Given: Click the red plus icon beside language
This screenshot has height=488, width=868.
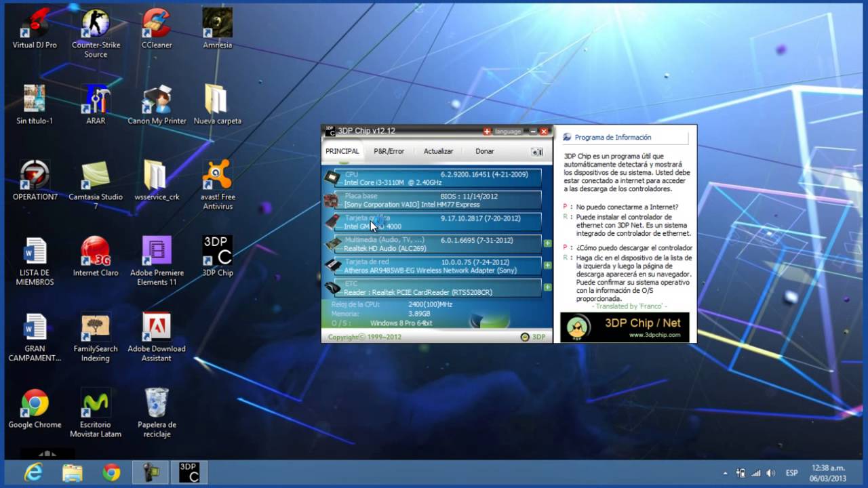Looking at the screenshot, I should point(487,131).
